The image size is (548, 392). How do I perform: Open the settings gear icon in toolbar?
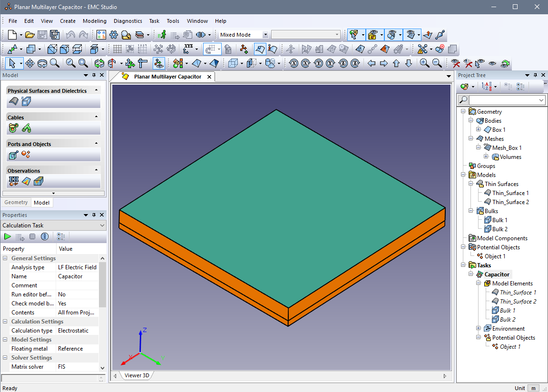(x=113, y=35)
